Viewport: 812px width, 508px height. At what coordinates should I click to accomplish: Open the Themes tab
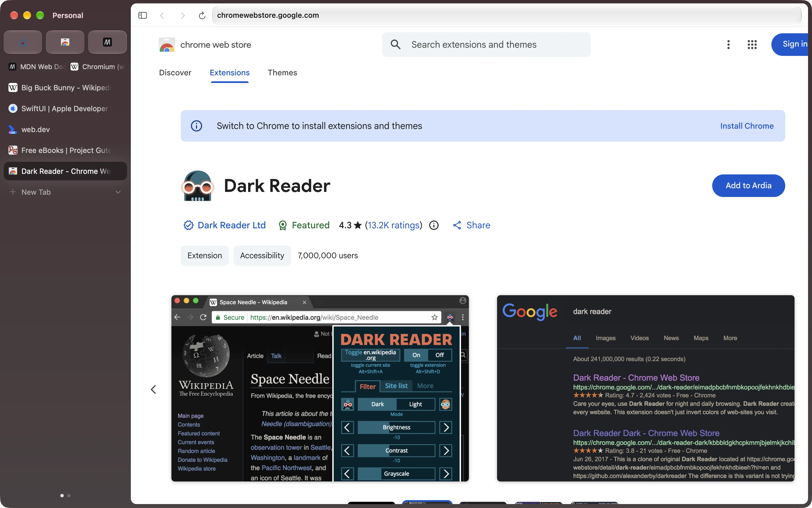[282, 73]
